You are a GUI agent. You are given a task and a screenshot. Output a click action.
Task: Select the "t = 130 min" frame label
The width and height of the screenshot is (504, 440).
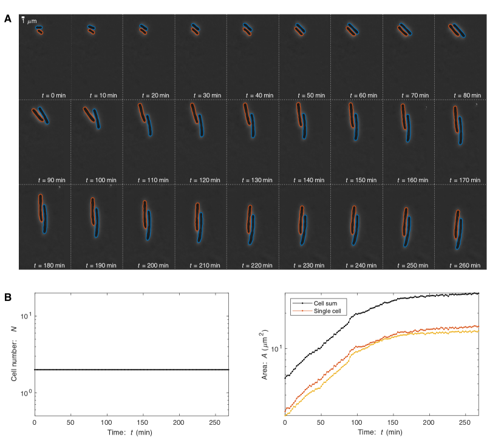click(x=257, y=180)
